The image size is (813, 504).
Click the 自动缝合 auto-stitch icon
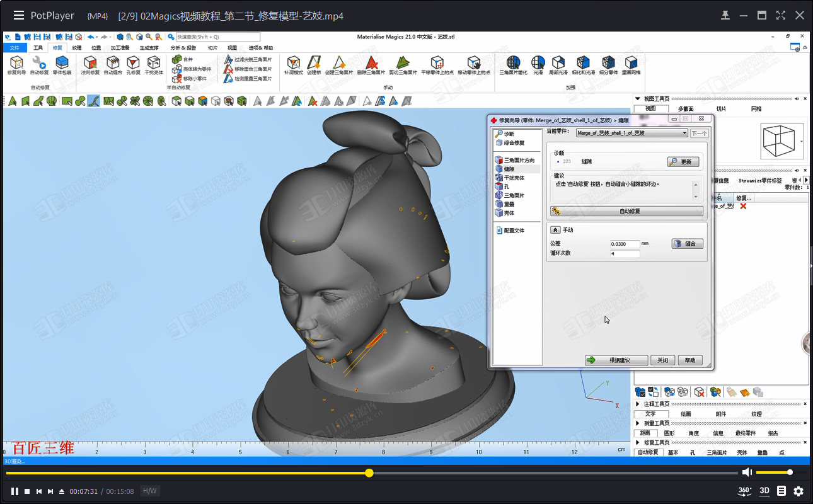click(113, 66)
